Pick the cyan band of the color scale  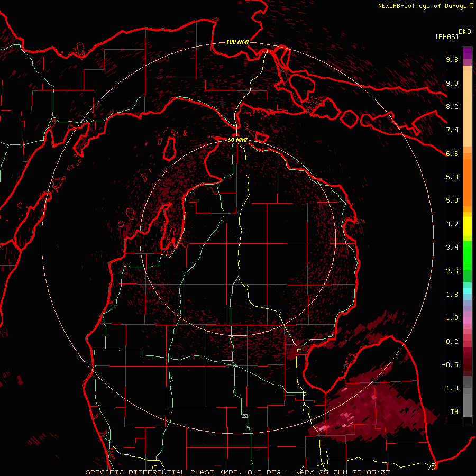click(x=467, y=291)
